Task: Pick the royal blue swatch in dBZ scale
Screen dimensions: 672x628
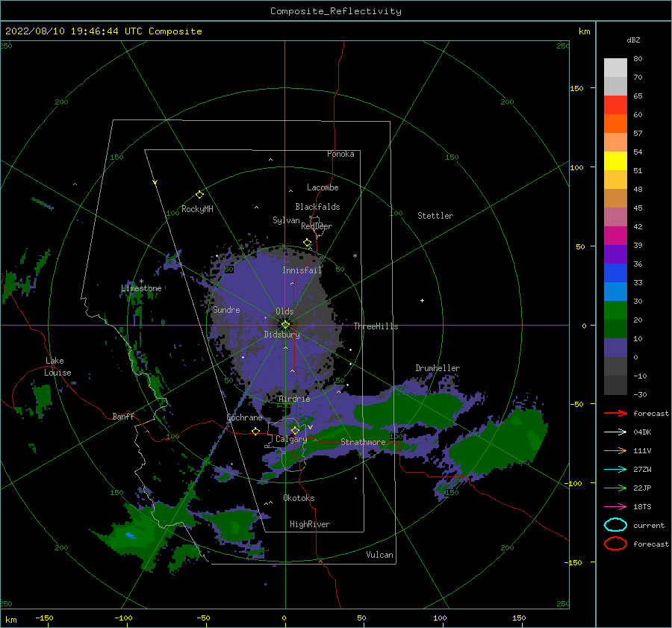Action: 615,273
